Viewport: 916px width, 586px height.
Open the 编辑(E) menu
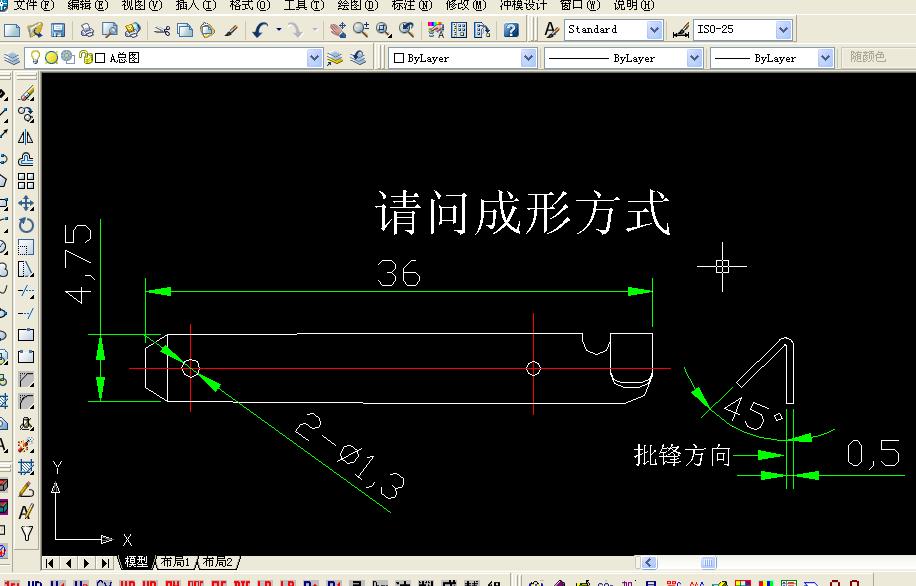(x=88, y=5)
